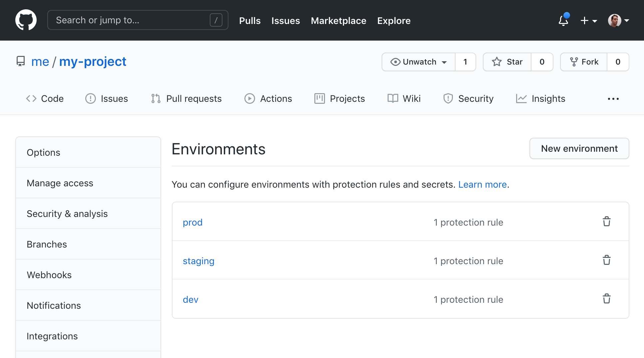This screenshot has width=644, height=358.
Task: Click the repository book icon beside me/my-project
Action: tap(21, 61)
